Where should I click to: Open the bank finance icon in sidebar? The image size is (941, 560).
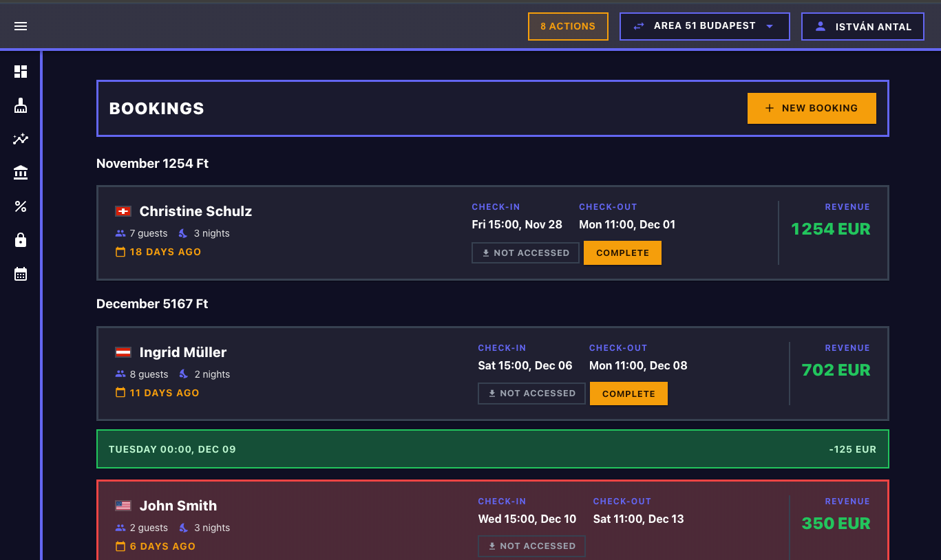21,173
